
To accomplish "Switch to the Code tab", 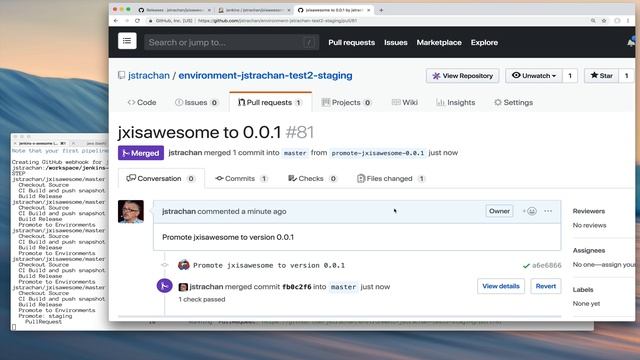I will (x=142, y=102).
